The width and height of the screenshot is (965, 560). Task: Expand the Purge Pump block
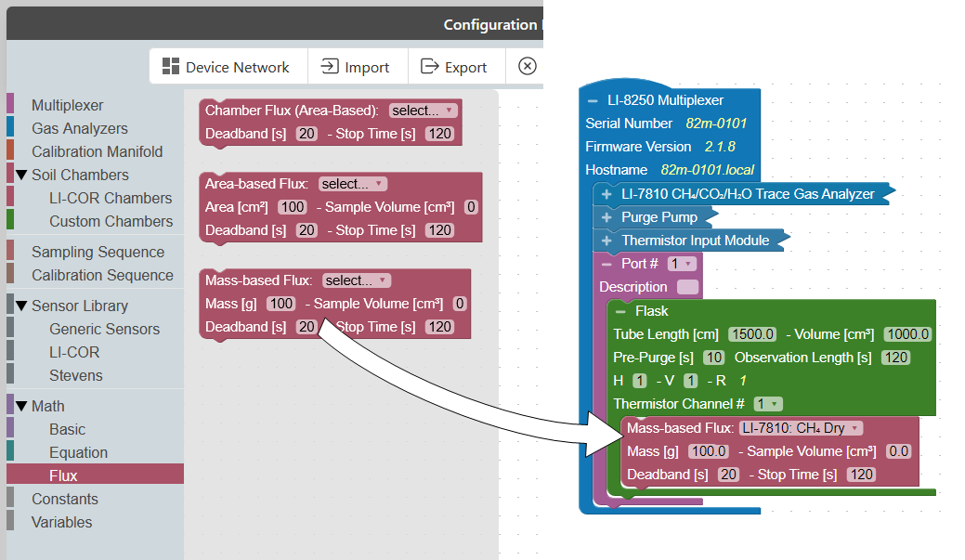coord(606,217)
